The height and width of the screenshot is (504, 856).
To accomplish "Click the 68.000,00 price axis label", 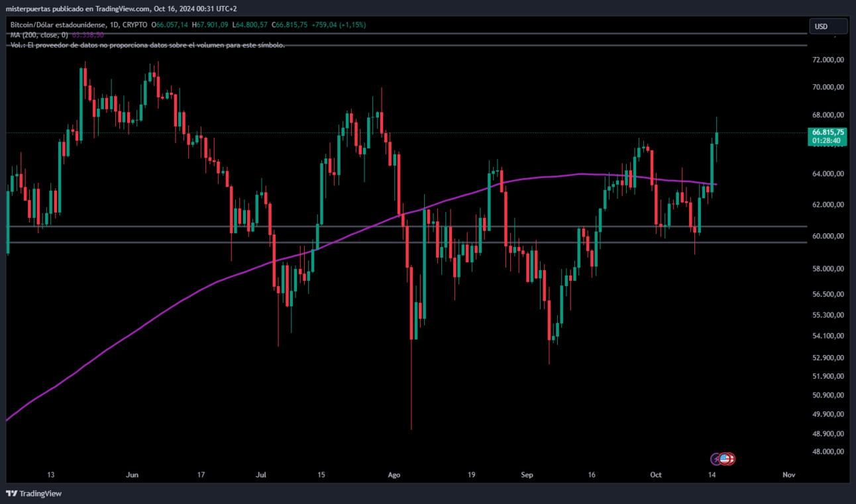I will pos(828,115).
